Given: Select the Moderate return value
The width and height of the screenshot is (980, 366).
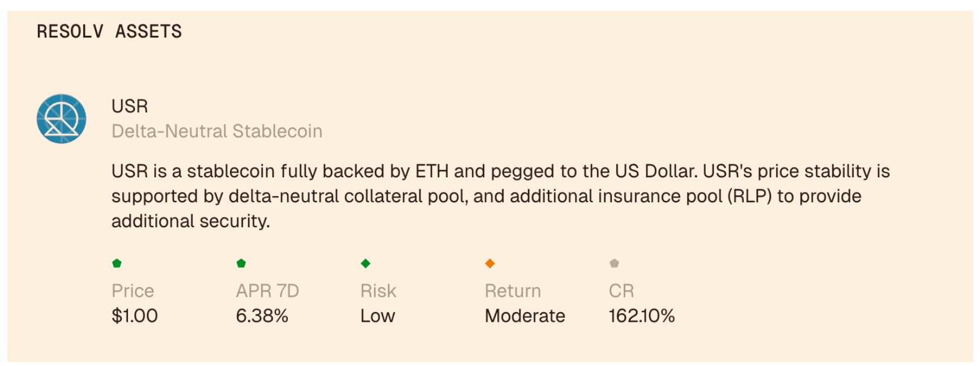Looking at the screenshot, I should click(x=525, y=316).
